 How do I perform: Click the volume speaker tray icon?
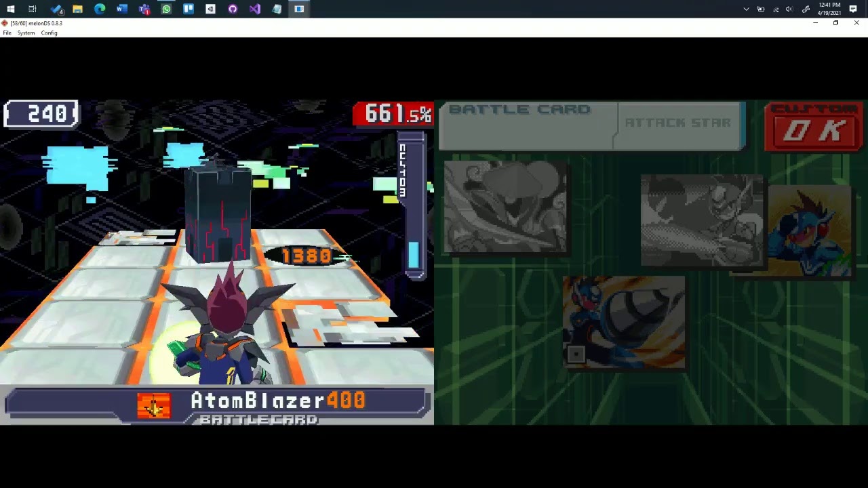(789, 9)
